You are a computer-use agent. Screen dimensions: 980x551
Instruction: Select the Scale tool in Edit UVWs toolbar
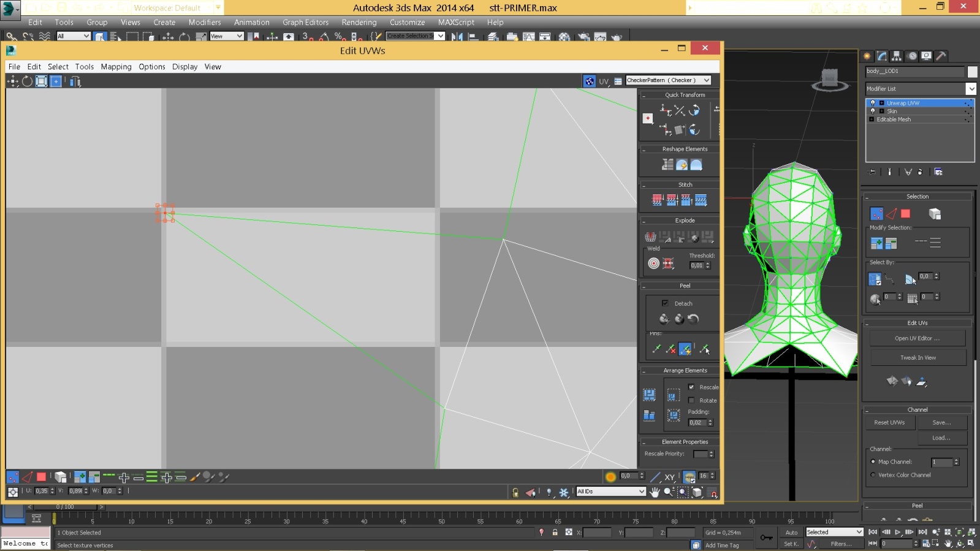pos(41,82)
